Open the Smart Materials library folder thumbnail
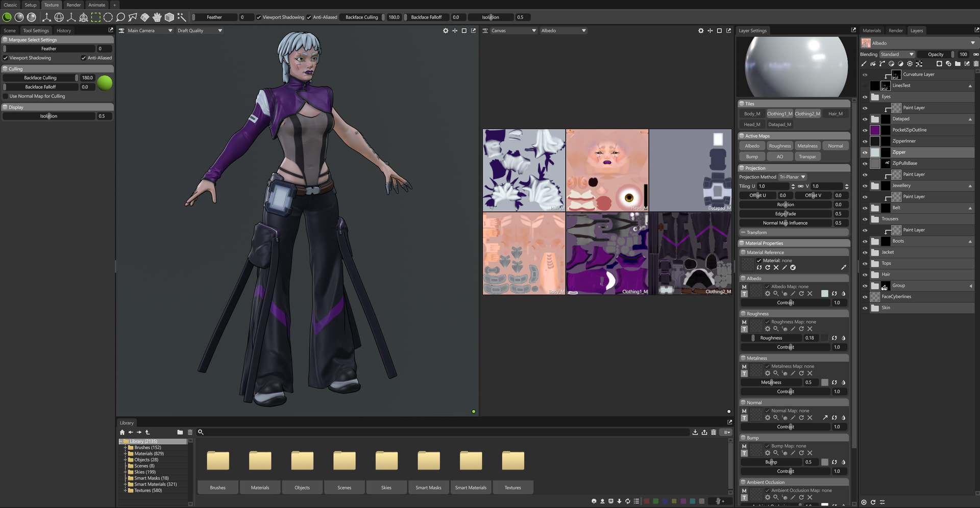The image size is (980, 508). (471, 461)
